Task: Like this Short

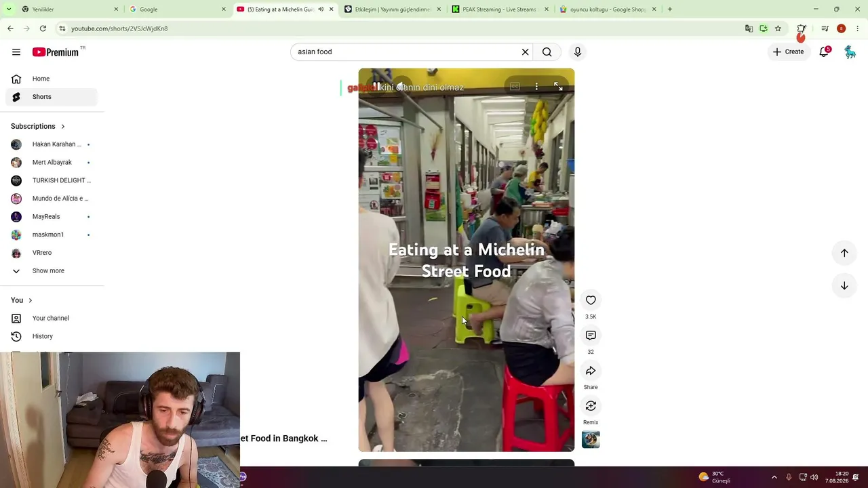Action: coord(591,300)
